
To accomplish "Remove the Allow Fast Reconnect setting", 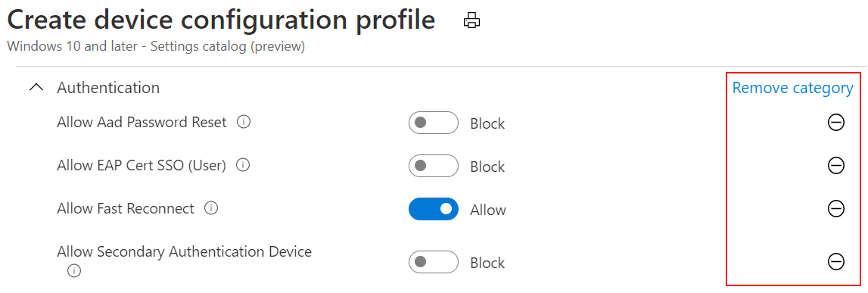I will (x=835, y=209).
